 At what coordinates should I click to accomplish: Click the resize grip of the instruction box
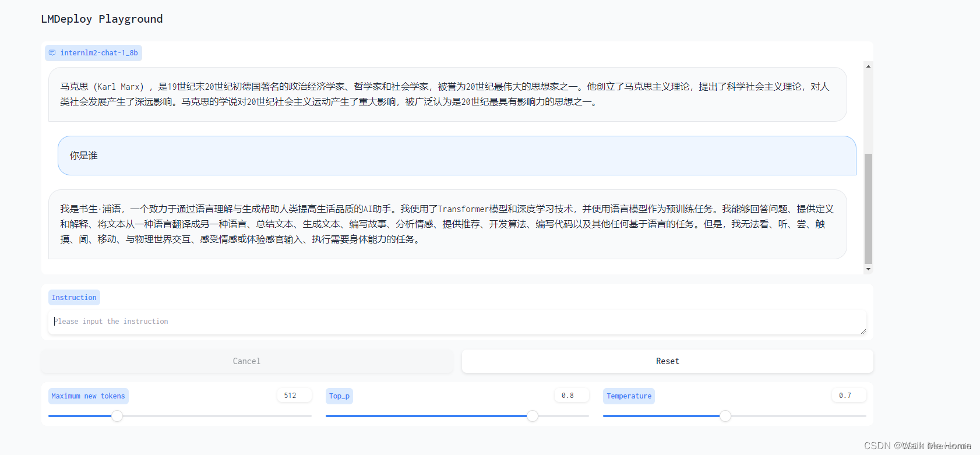point(863,331)
